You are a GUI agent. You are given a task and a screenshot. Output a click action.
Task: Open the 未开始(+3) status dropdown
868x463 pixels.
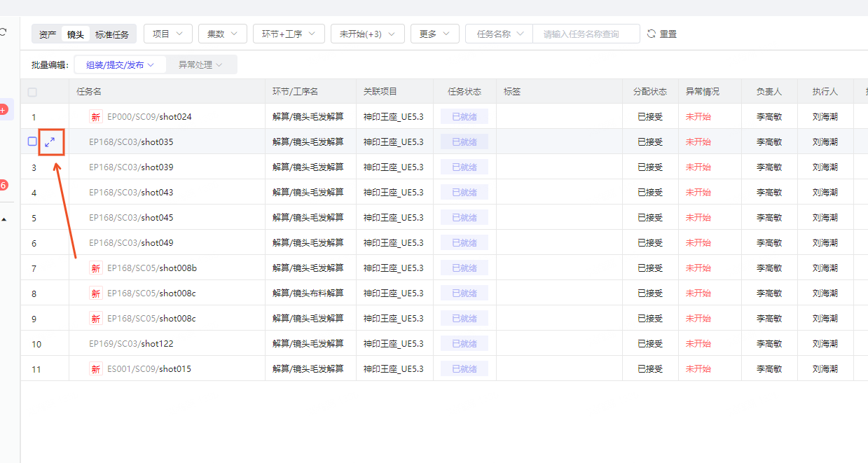[367, 34]
